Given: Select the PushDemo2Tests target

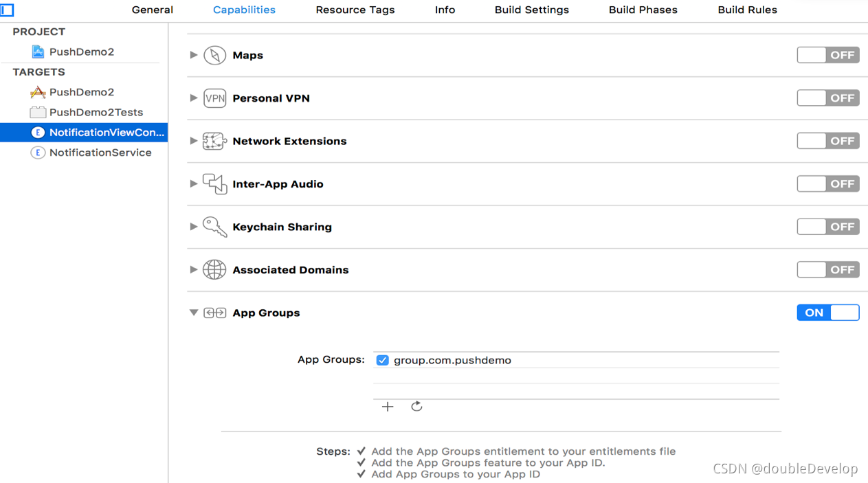Looking at the screenshot, I should pyautogui.click(x=96, y=112).
